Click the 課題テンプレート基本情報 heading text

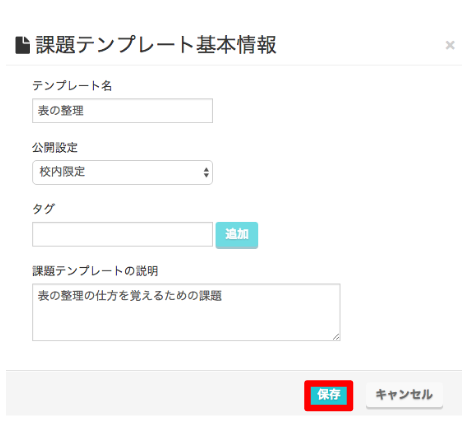click(x=156, y=45)
